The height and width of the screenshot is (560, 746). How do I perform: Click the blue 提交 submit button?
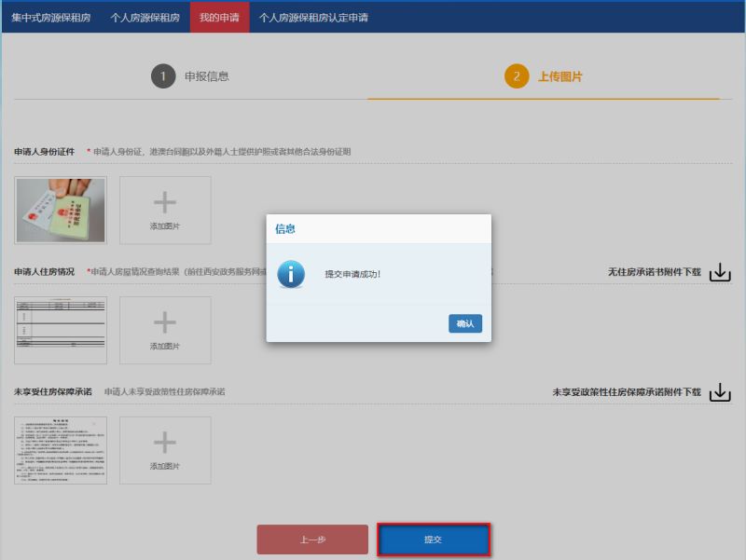434,540
